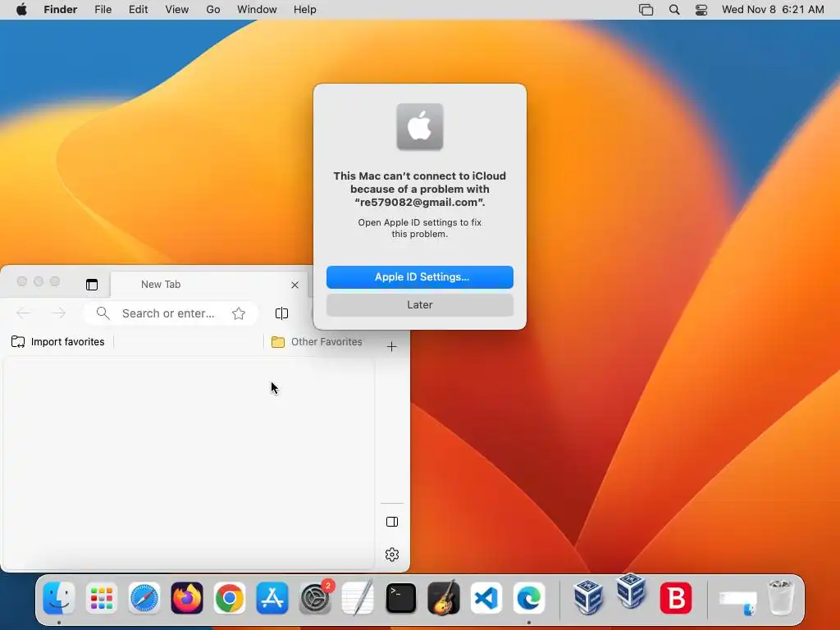Go back in the Edge browser

pyautogui.click(x=24, y=313)
